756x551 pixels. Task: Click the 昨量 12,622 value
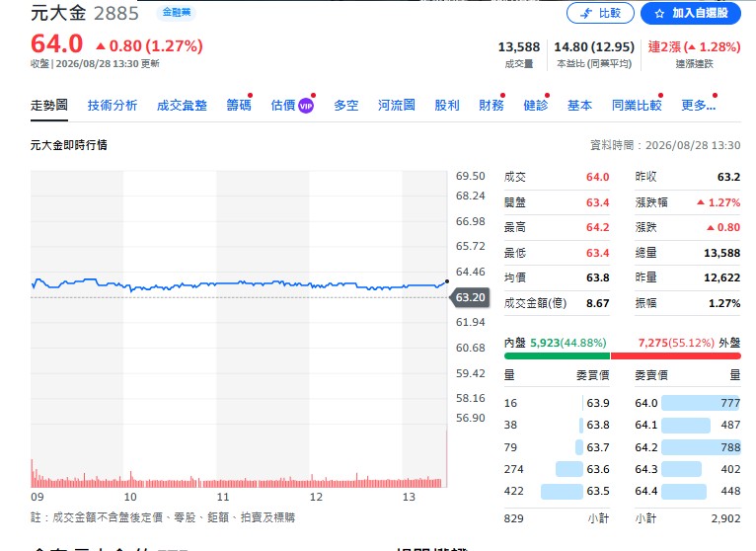(x=721, y=277)
